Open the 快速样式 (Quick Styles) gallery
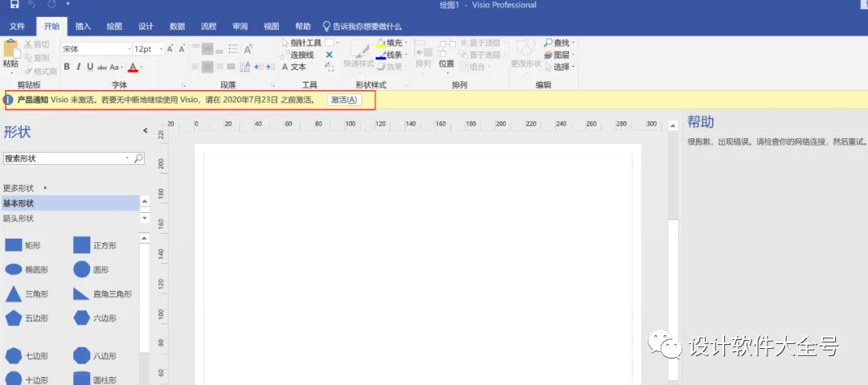The width and height of the screenshot is (868, 385). (x=358, y=55)
